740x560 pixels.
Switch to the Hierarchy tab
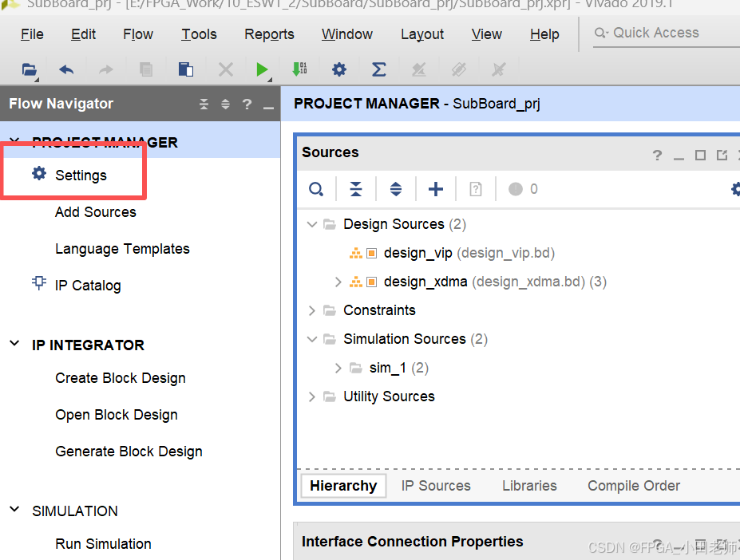pos(343,486)
